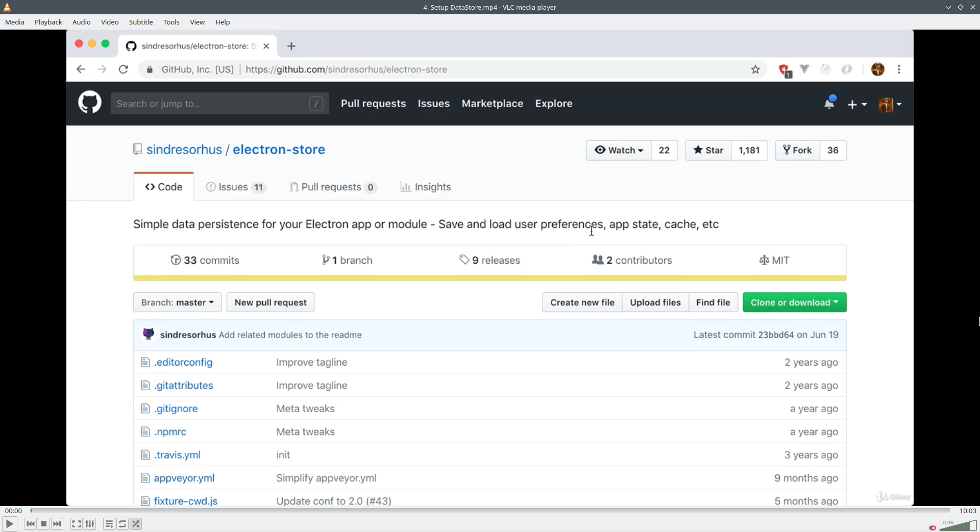Screen dimensions: 980x532
Task: Switch to the repository Pull requests tab
Action: pos(333,187)
